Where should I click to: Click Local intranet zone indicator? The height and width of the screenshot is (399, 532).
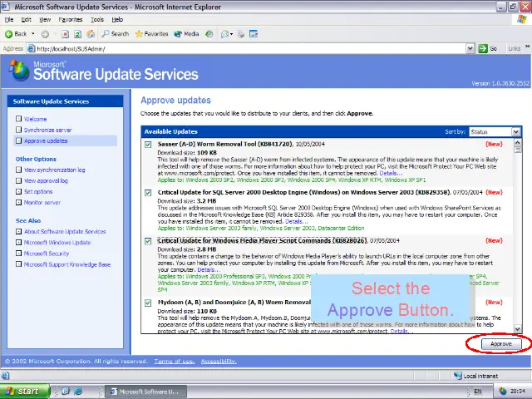coord(476,376)
